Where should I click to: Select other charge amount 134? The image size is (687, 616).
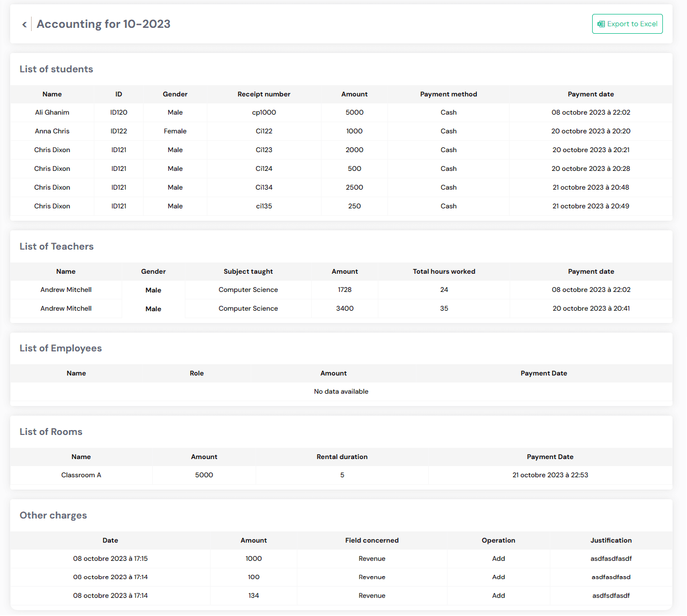[x=253, y=596]
